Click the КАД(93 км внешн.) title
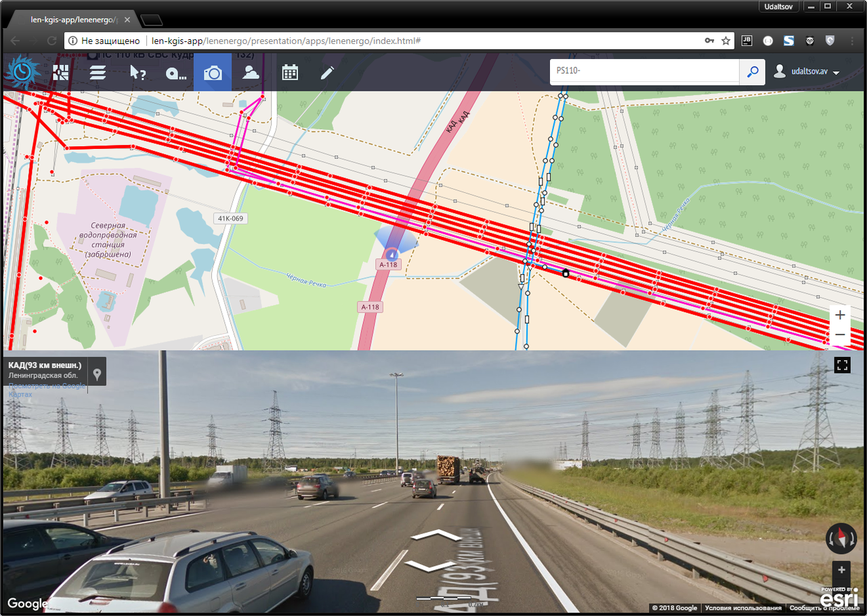Screen dimensions: 867x616 pos(45,366)
